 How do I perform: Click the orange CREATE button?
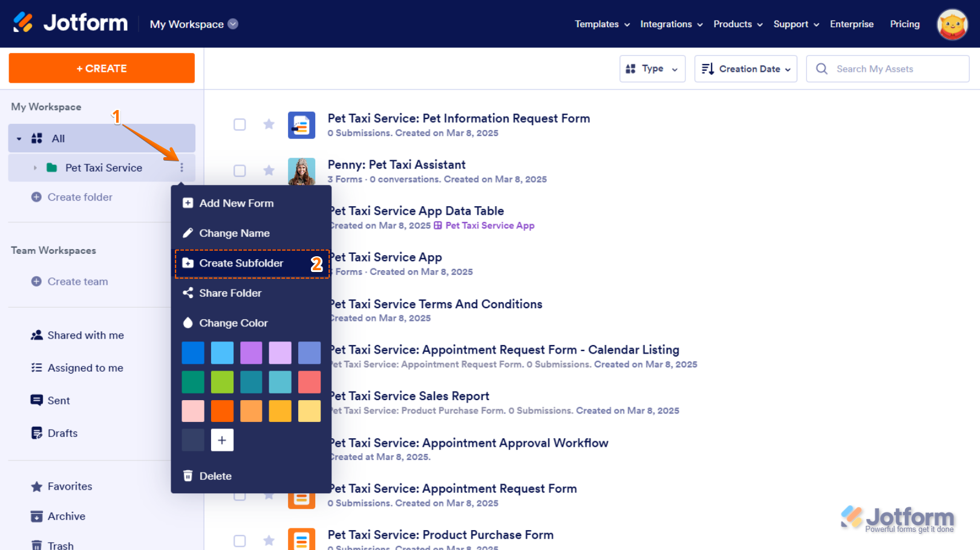pos(102,68)
